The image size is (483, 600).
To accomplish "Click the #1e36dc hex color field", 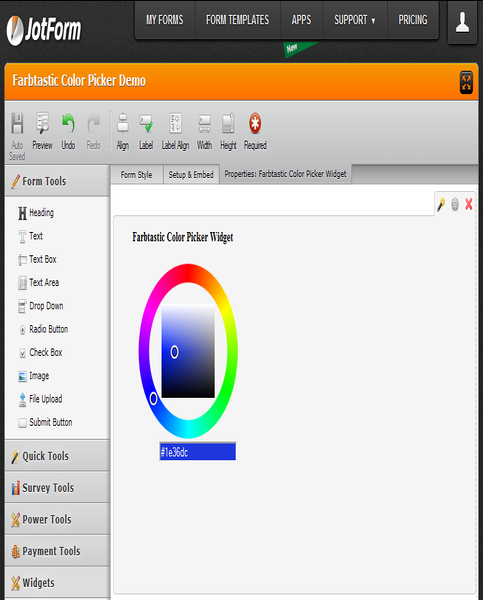I will 197,452.
